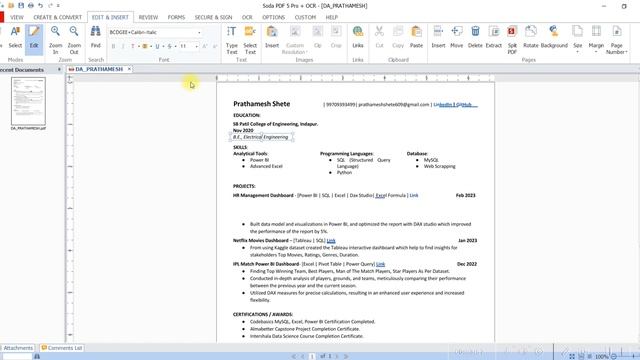Click the page number field in status bar
This screenshot has width=640, height=360.
[x=312, y=356]
